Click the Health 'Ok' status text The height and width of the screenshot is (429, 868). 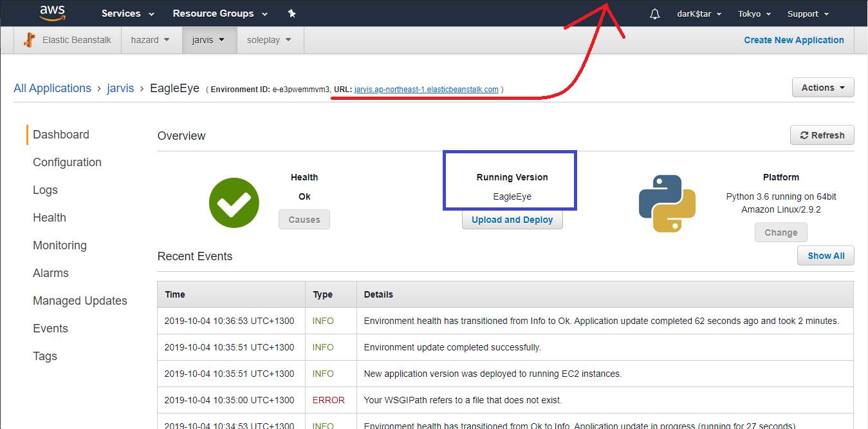(304, 196)
